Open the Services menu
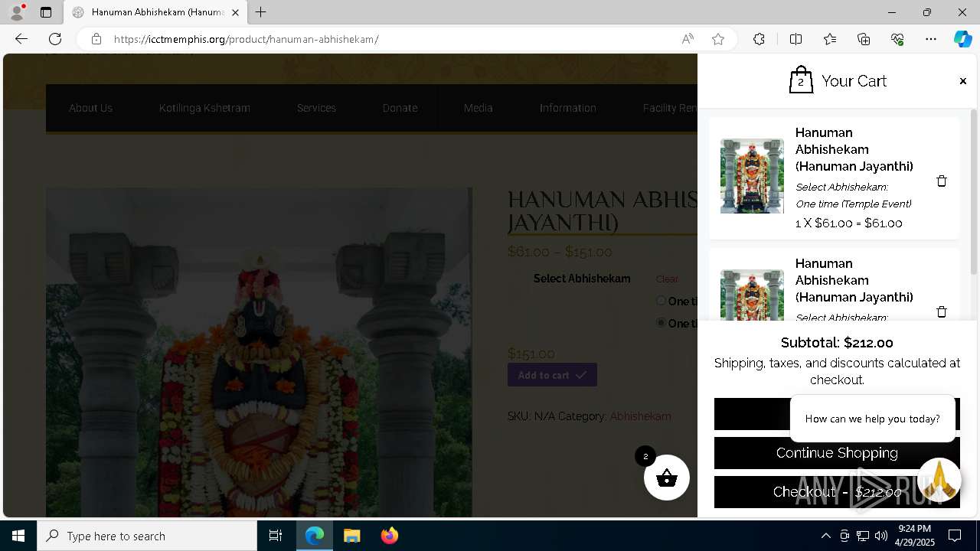 tap(316, 108)
